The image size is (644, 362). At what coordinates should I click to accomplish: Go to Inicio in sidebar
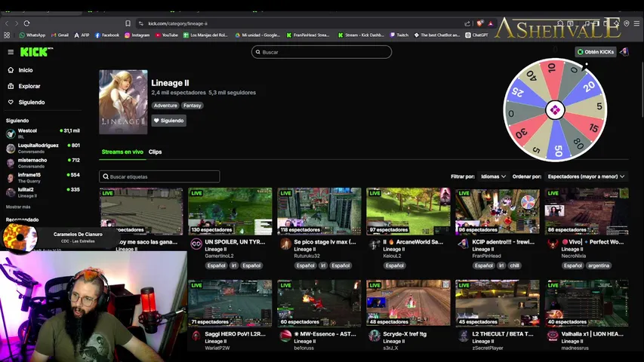pyautogui.click(x=26, y=70)
